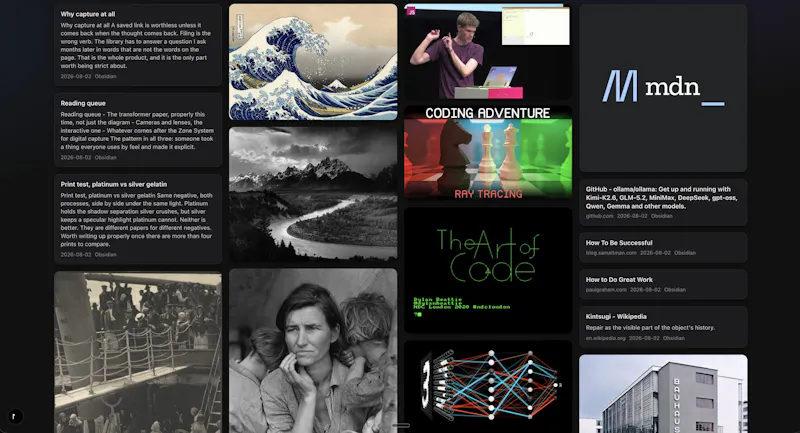Click the Obsidian tag on the Print test card
The image size is (800, 433).
pyautogui.click(x=105, y=254)
